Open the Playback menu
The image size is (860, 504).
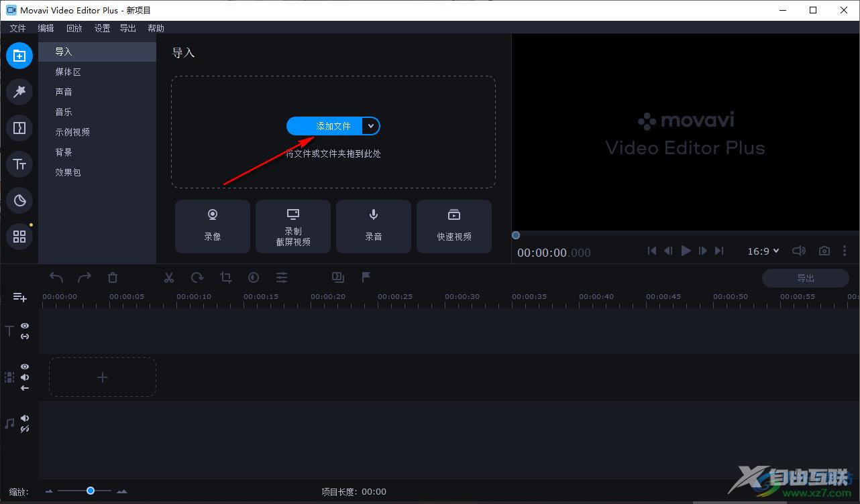click(x=74, y=28)
